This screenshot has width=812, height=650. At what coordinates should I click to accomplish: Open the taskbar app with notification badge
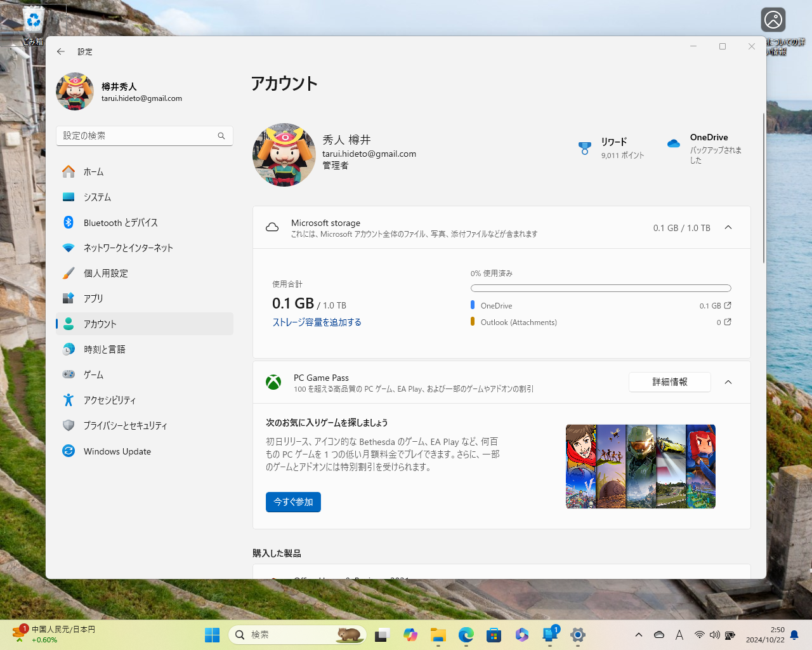(550, 635)
